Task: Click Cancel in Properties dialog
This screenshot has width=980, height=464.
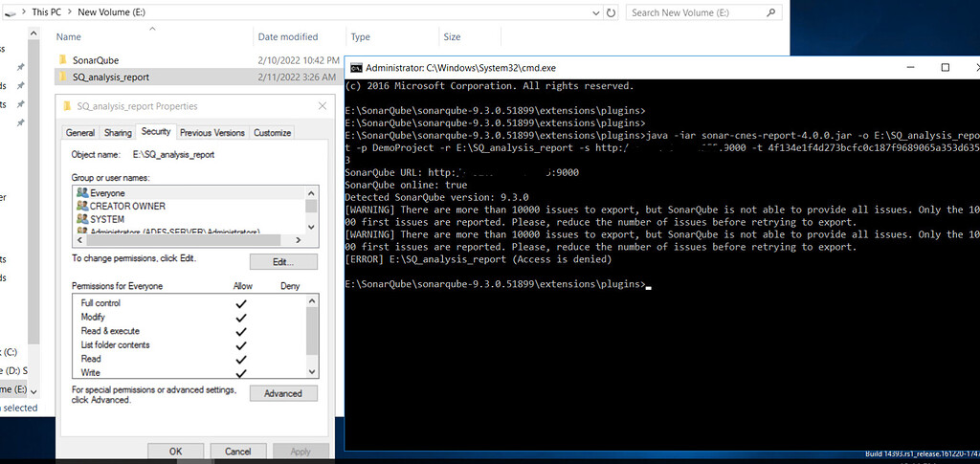Action: [x=237, y=451]
